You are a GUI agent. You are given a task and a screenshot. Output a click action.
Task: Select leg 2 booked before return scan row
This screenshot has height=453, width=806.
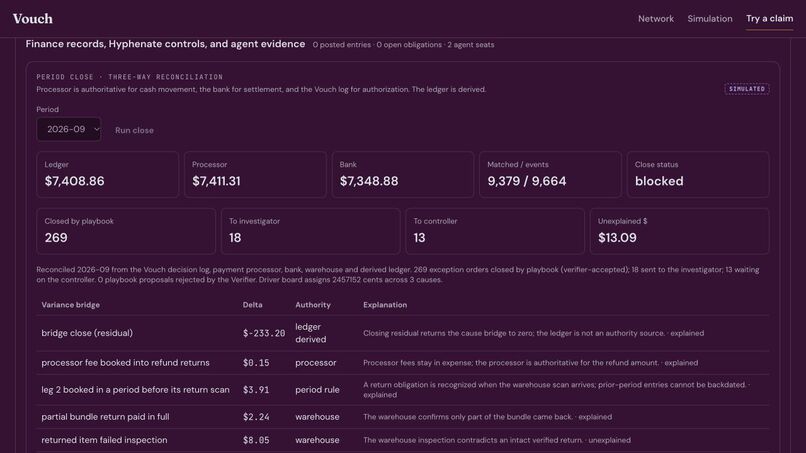pyautogui.click(x=402, y=390)
